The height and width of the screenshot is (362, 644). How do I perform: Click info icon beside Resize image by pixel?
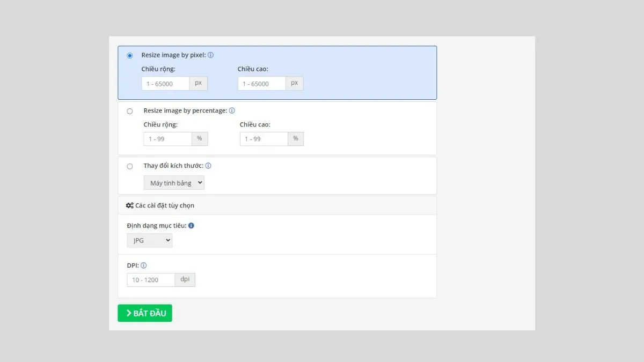coord(211,55)
